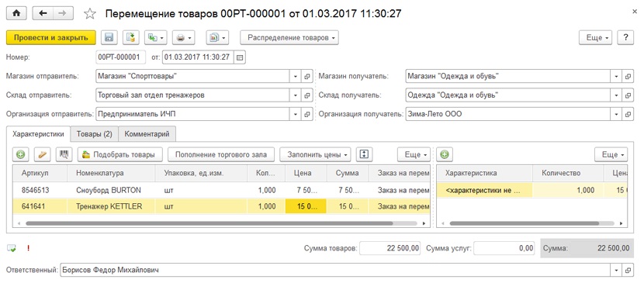Open help with the question mark button
This screenshot has width=644, height=283.
coord(625,38)
